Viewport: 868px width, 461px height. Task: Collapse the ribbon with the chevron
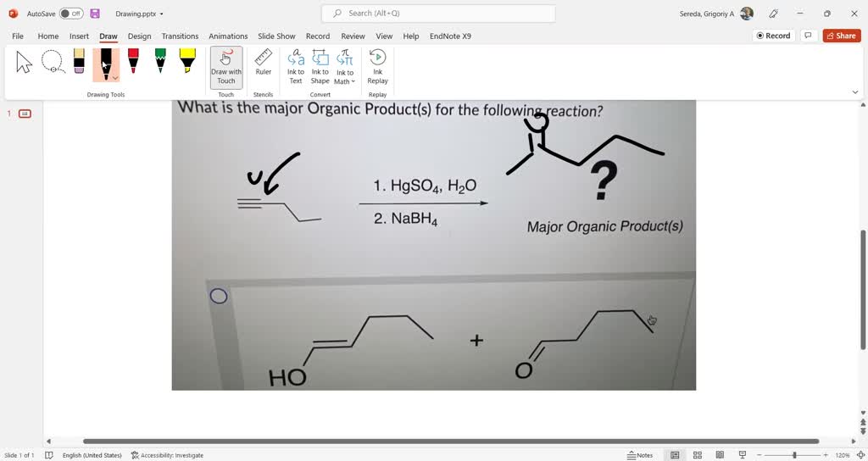tap(854, 92)
